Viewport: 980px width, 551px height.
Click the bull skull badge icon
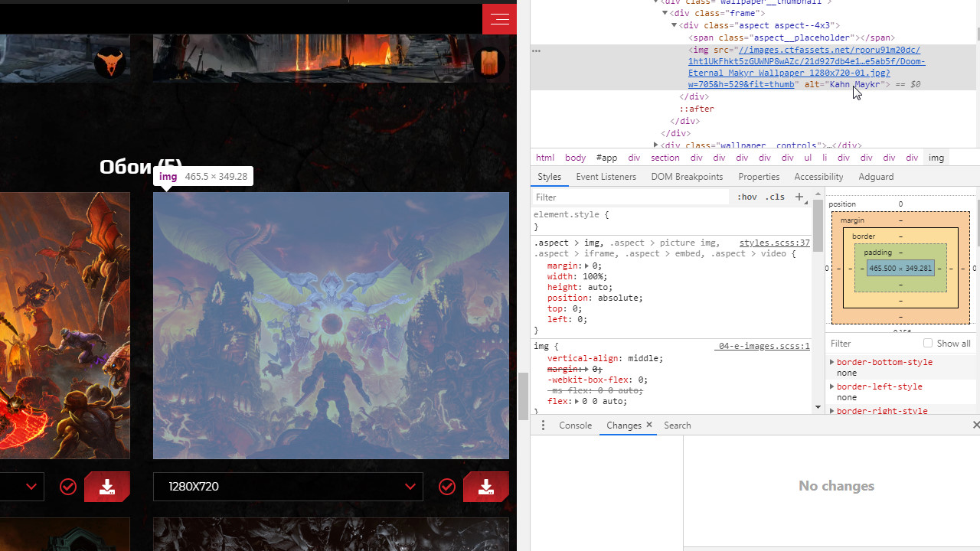point(110,62)
